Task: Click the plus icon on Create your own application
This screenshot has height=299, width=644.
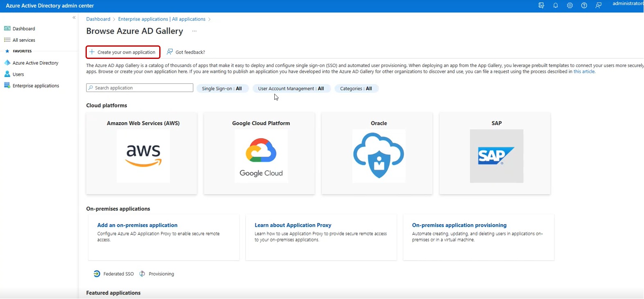Action: point(92,52)
